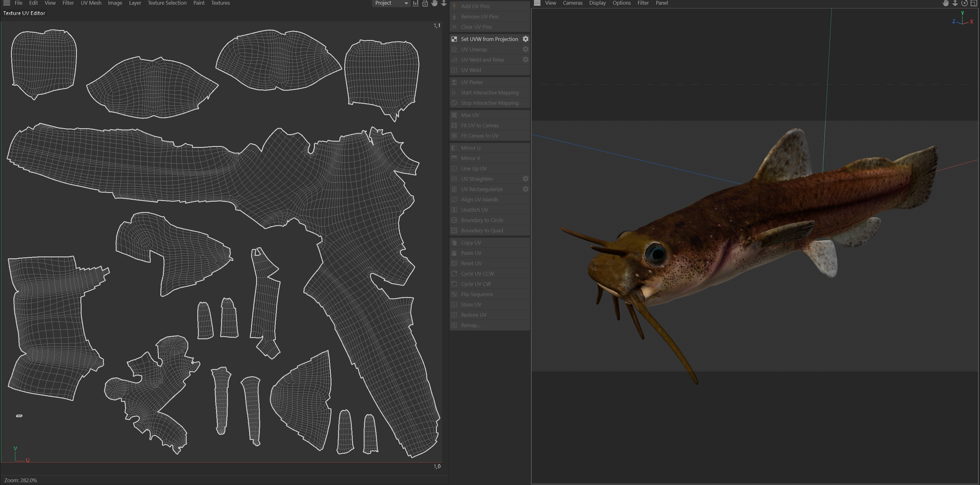Click the Boundary to Circle command

click(482, 220)
